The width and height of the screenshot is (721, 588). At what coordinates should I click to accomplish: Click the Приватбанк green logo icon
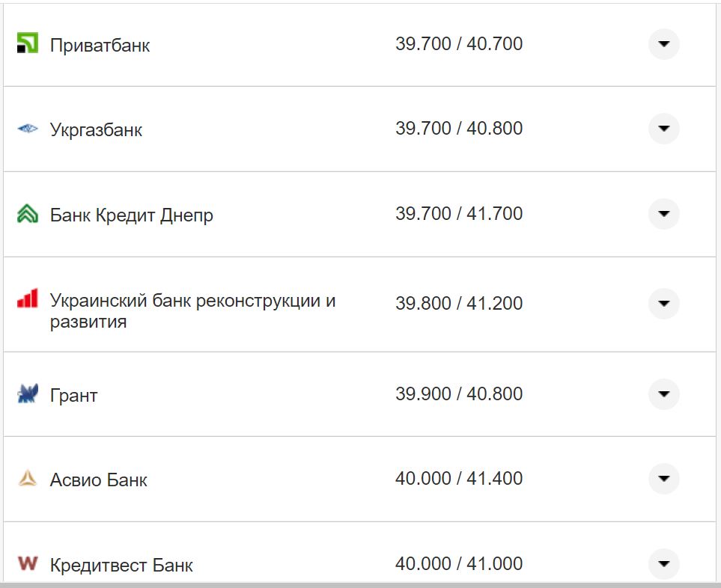pos(29,42)
